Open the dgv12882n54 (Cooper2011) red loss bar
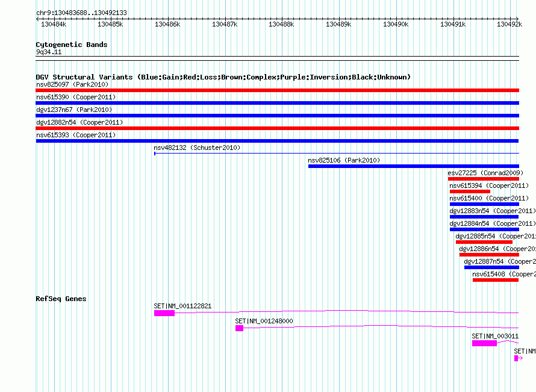Image resolution: width=536 pixels, height=392 pixels. point(277,128)
